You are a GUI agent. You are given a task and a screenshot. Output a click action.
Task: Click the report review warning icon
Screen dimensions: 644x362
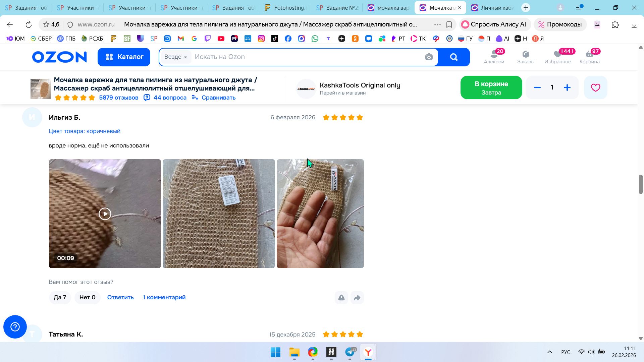341,298
